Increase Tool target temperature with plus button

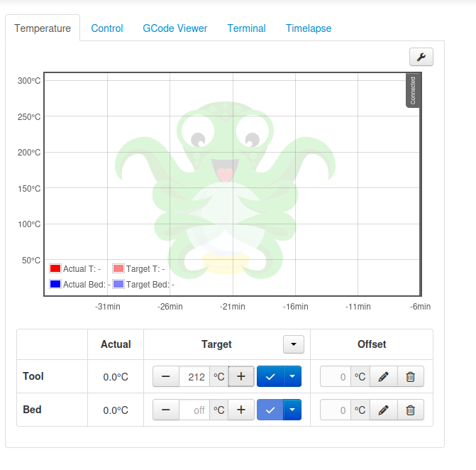pos(241,376)
